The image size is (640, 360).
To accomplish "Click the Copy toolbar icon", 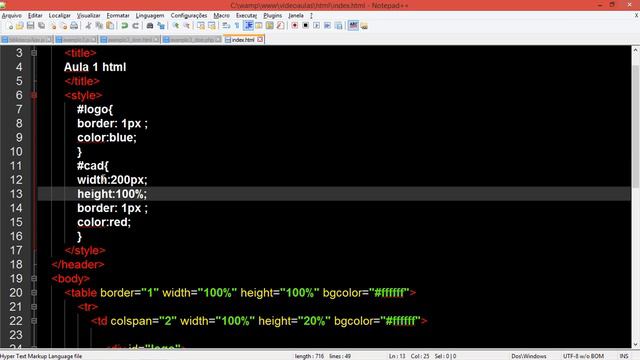I will point(99,26).
